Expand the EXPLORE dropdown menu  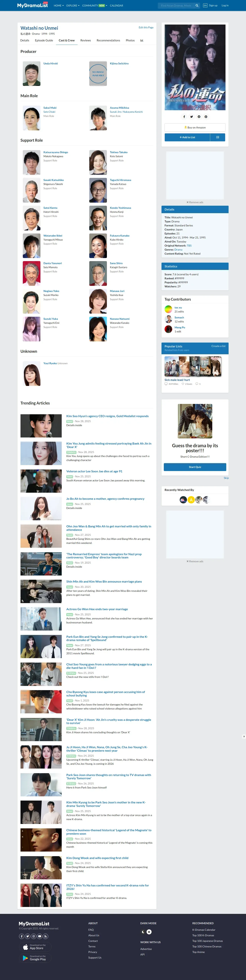pyautogui.click(x=73, y=6)
